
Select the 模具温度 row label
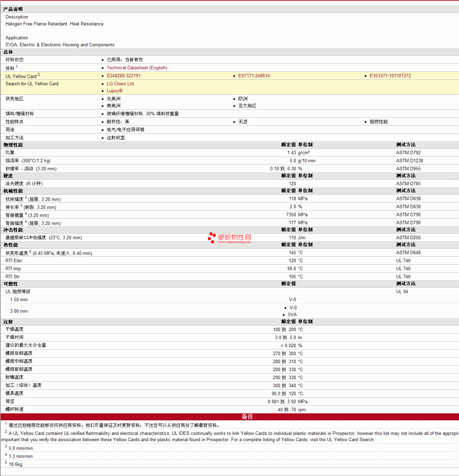pyautogui.click(x=14, y=393)
